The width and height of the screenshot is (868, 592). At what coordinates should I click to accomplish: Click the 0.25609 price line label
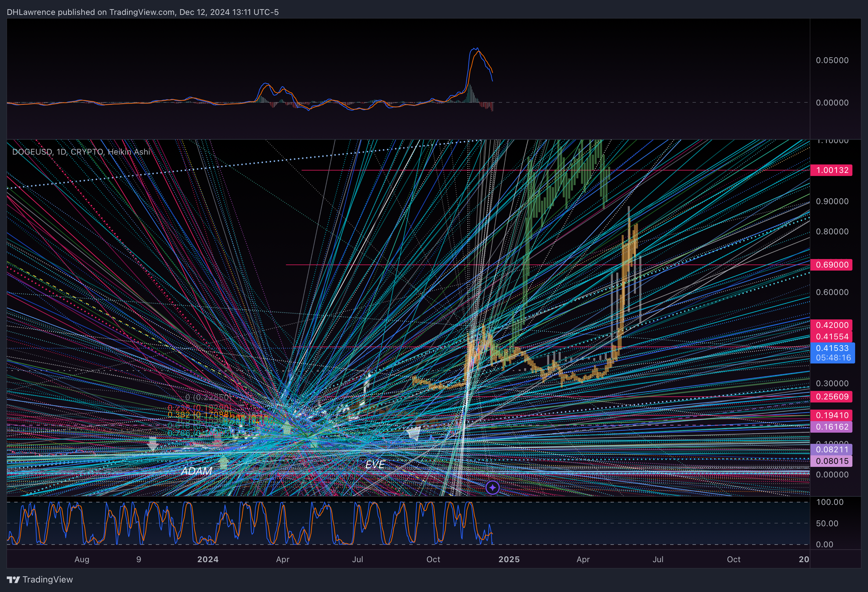click(831, 397)
